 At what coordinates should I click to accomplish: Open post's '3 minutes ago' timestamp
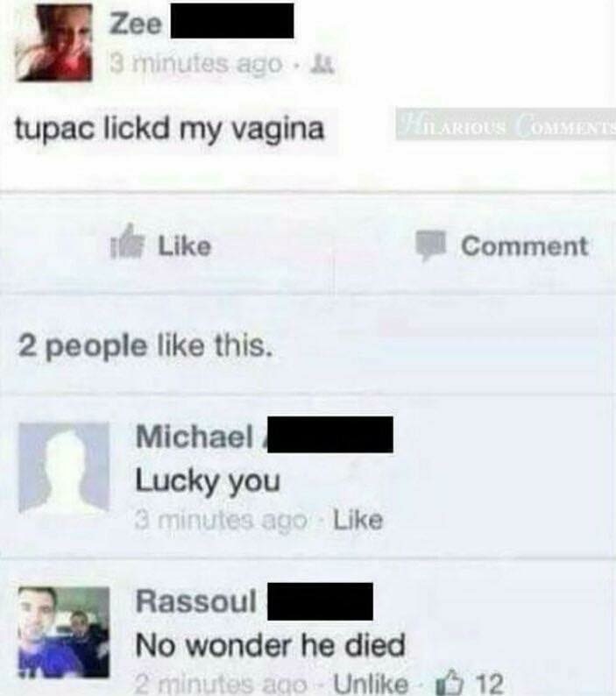(196, 65)
